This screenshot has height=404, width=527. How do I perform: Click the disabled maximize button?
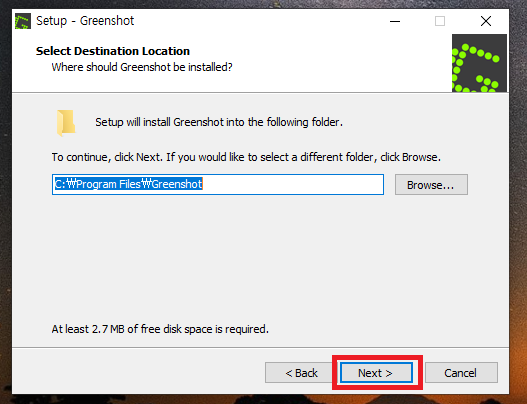click(x=440, y=21)
